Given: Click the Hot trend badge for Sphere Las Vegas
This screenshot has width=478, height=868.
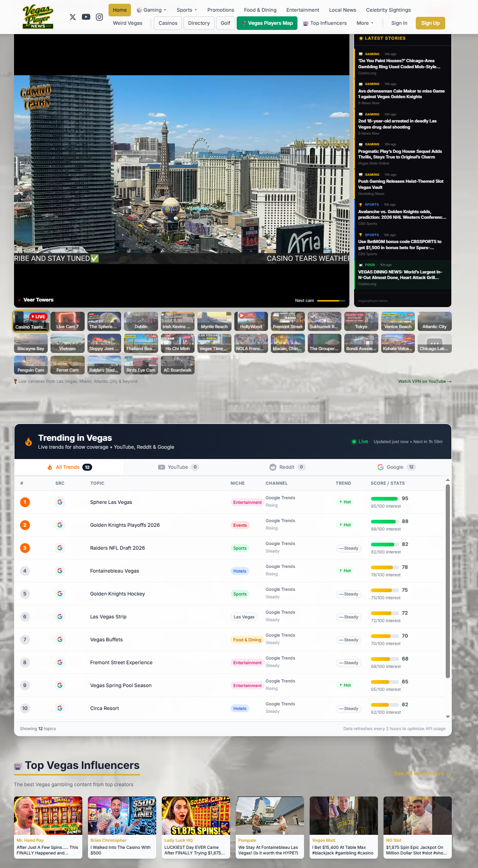Looking at the screenshot, I should (345, 502).
